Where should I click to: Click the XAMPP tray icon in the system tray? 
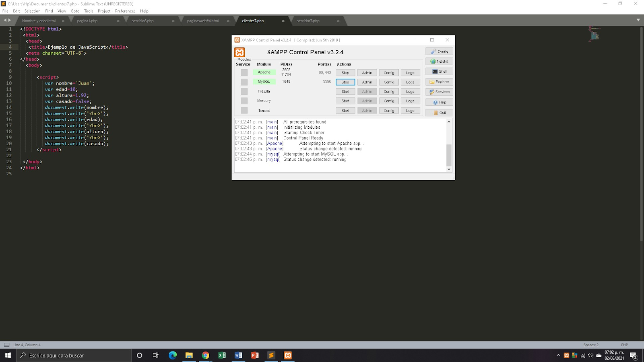(x=566, y=355)
